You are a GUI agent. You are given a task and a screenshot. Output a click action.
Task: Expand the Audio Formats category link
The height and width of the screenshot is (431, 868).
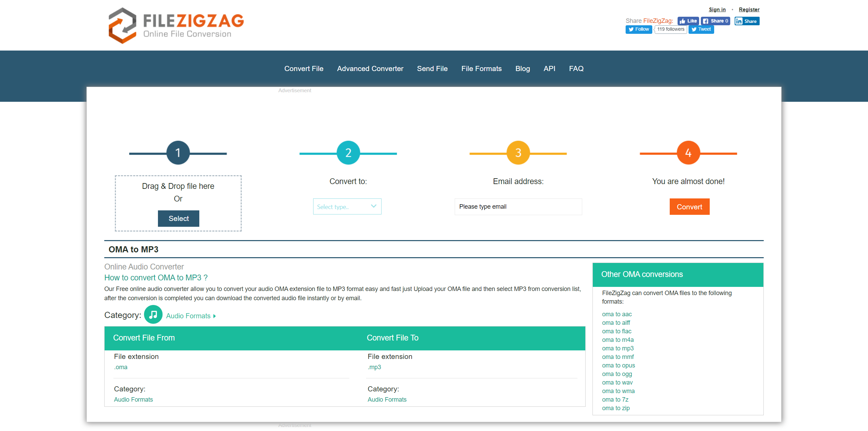coord(190,316)
